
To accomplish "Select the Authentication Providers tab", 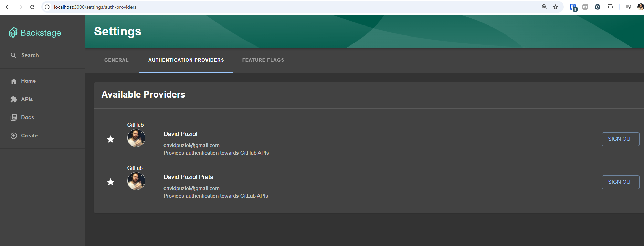I will [x=186, y=60].
